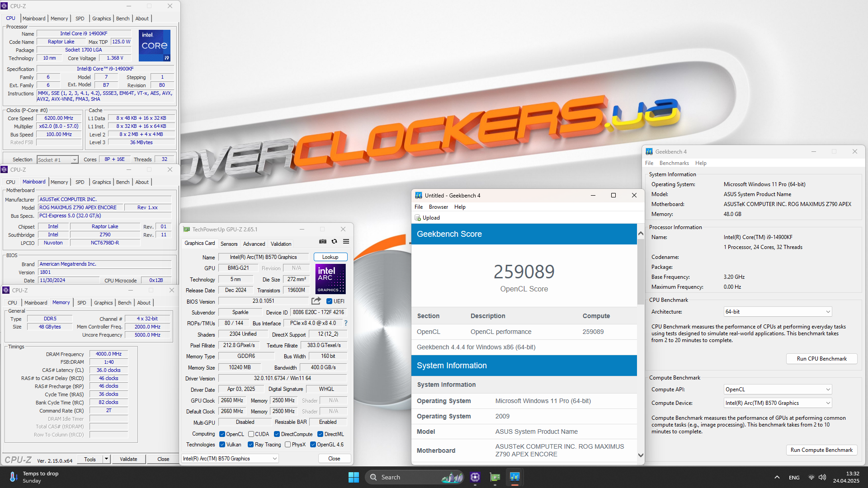Image resolution: width=868 pixels, height=488 pixels.
Task: Click the clock and date in the taskbar
Action: (846, 477)
